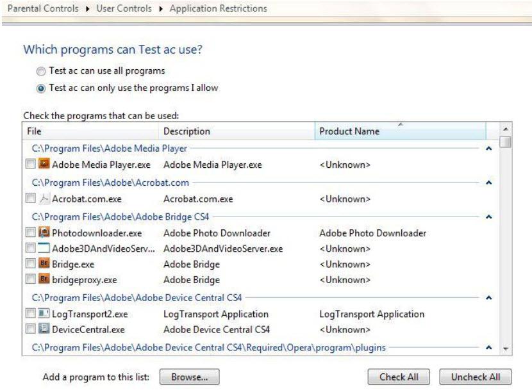Image resolution: width=532 pixels, height=392 pixels.
Task: Click Application Restrictions breadcrumb
Action: coord(218,8)
